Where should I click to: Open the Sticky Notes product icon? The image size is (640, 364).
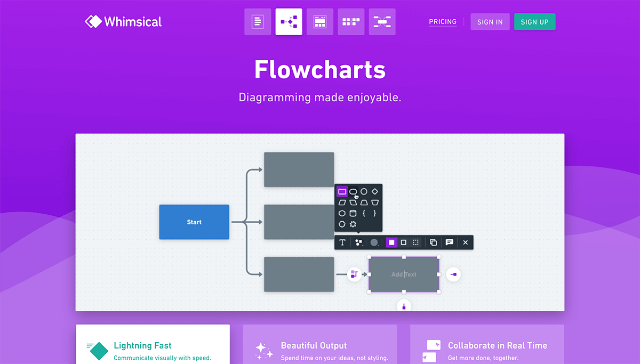tap(351, 22)
